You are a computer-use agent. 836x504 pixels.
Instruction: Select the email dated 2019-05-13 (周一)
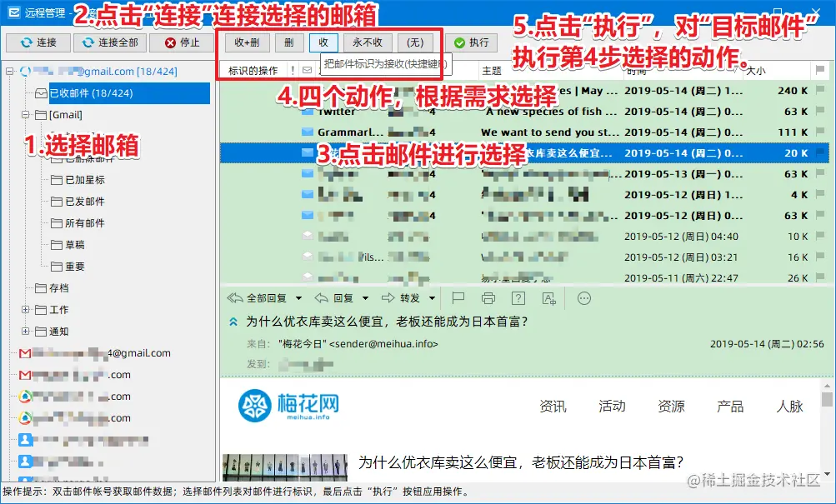[524, 173]
